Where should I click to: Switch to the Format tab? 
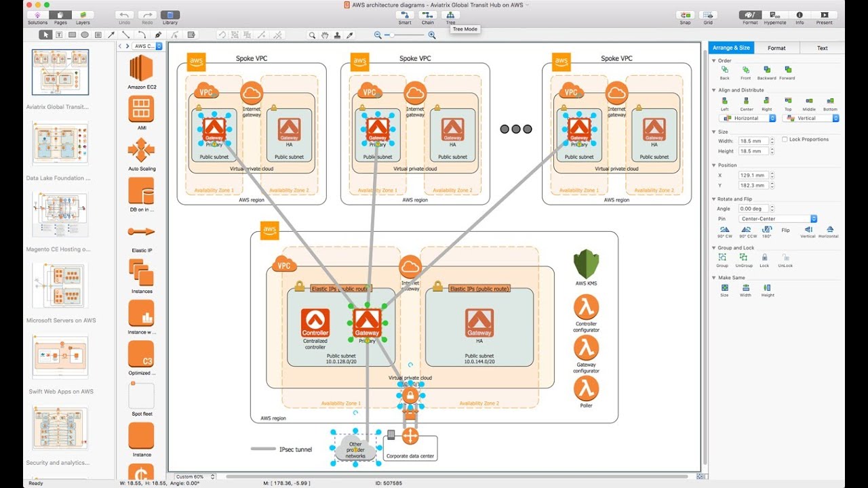(x=776, y=48)
